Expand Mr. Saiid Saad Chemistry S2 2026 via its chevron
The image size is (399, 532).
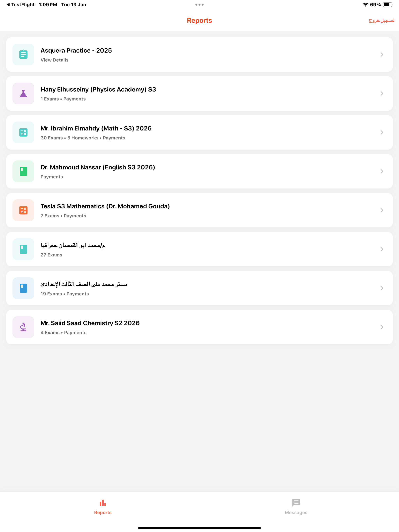pos(382,327)
